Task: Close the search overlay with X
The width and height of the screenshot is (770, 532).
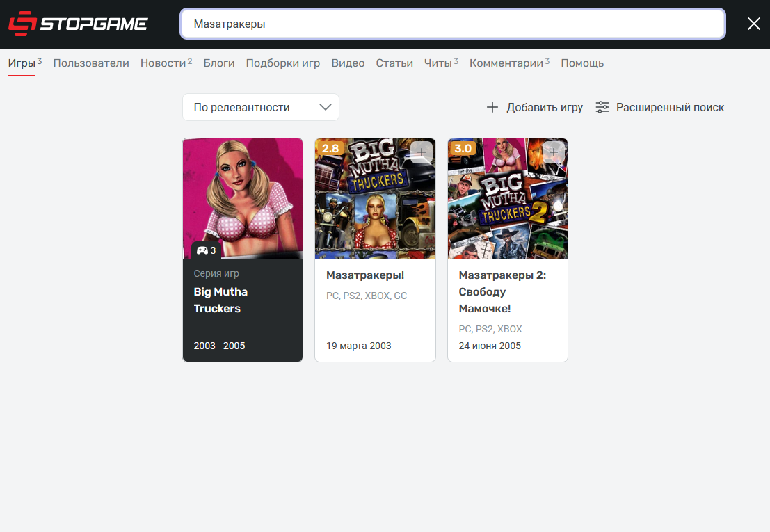Action: [x=754, y=24]
